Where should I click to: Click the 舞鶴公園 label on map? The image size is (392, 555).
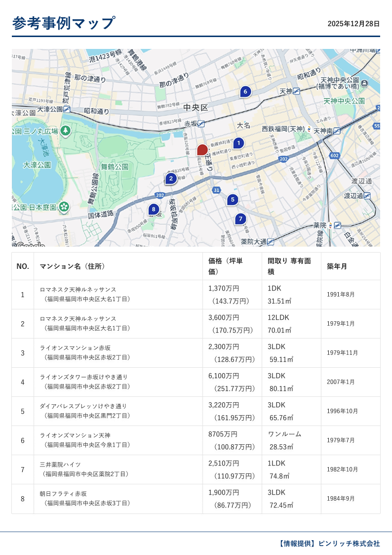pyautogui.click(x=115, y=167)
